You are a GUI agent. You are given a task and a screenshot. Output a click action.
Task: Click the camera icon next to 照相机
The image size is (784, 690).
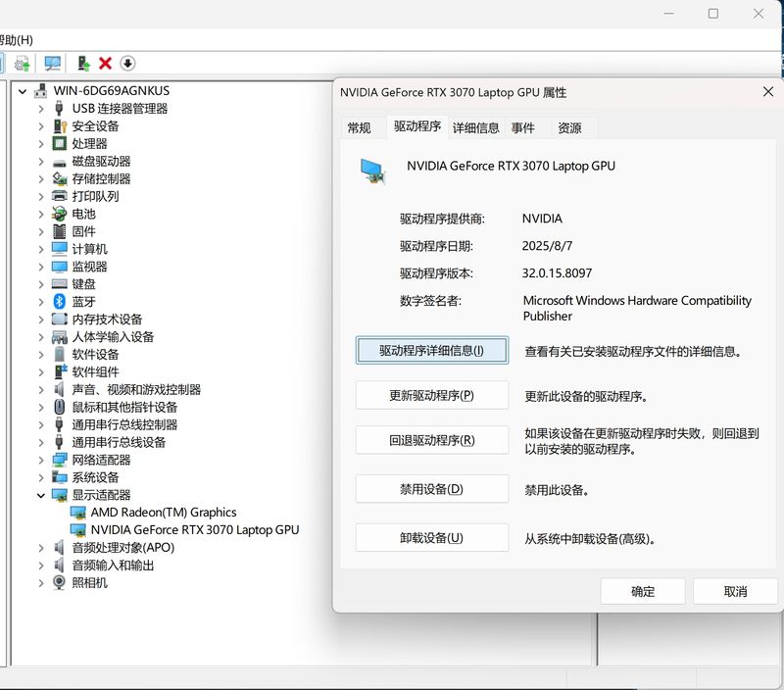(x=60, y=582)
